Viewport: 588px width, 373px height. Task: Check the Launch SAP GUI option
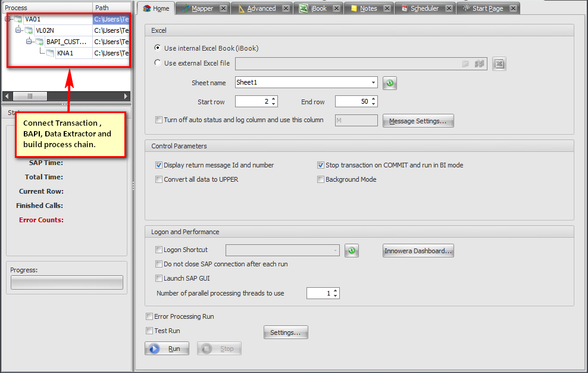(x=159, y=278)
